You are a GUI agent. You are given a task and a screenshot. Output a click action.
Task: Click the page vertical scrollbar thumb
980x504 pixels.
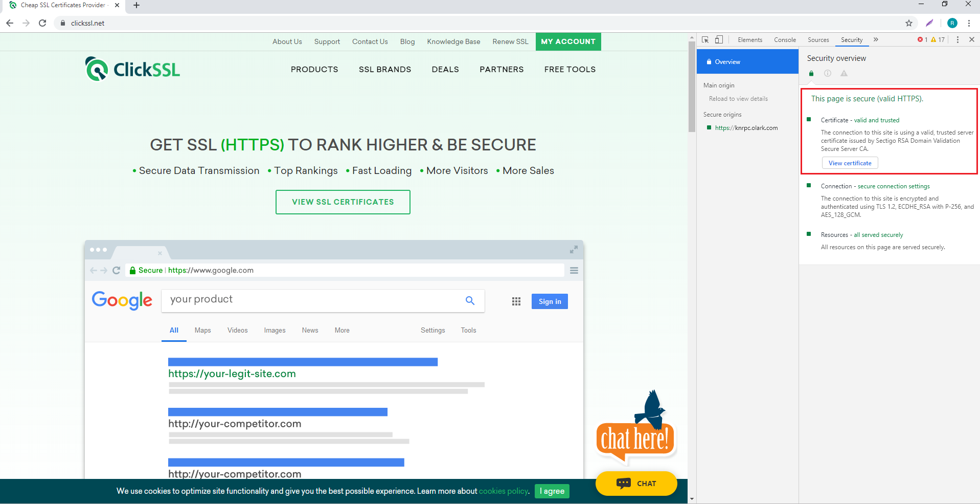tap(692, 87)
